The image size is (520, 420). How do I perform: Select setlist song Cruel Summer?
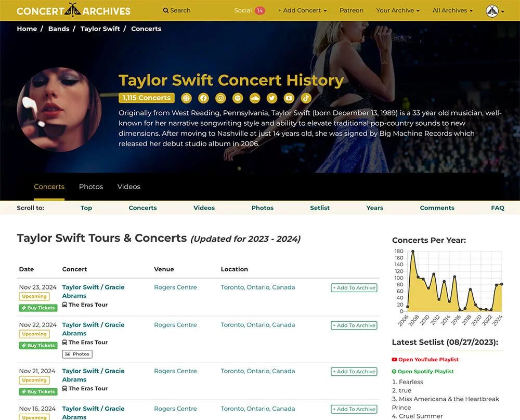421,416
